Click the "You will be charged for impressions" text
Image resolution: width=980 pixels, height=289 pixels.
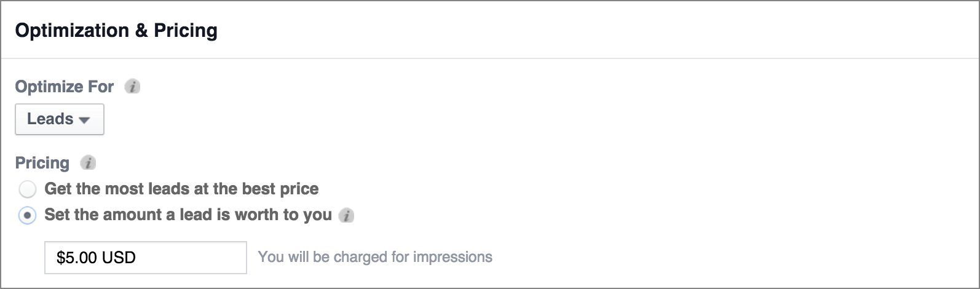(x=375, y=257)
